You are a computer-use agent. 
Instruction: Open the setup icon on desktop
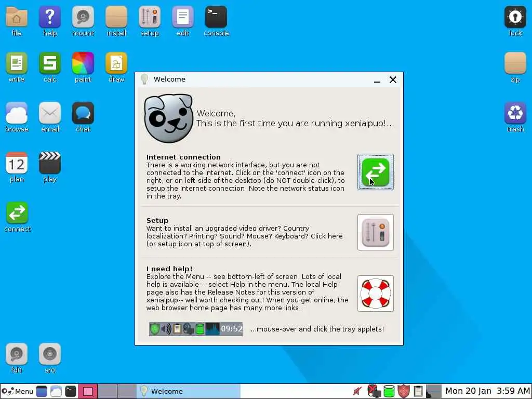click(x=150, y=17)
